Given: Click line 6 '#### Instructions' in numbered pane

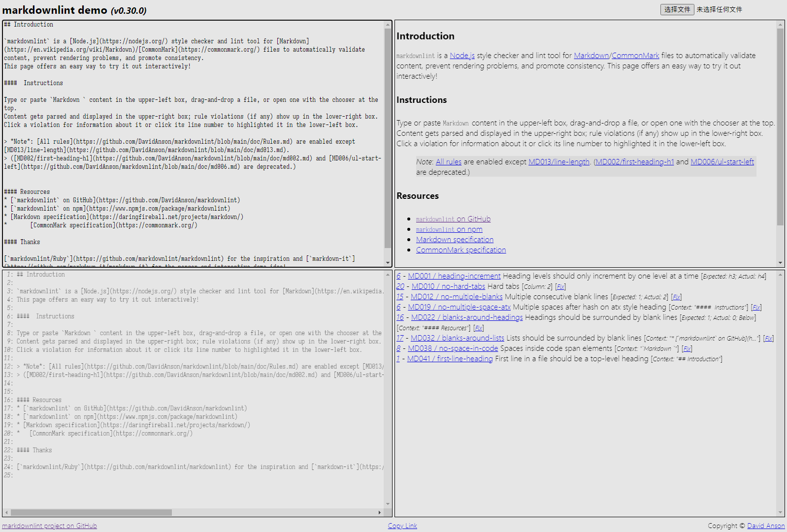Looking at the screenshot, I should 45,316.
